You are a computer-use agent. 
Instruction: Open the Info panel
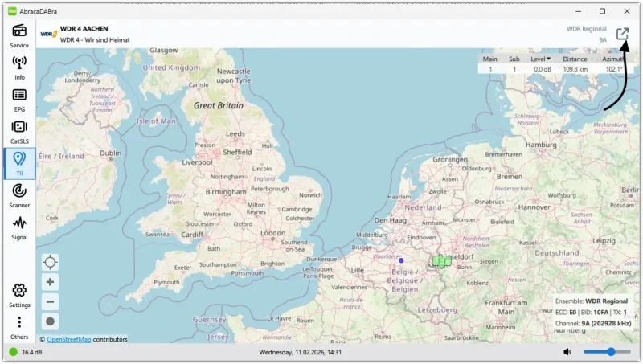tap(19, 67)
